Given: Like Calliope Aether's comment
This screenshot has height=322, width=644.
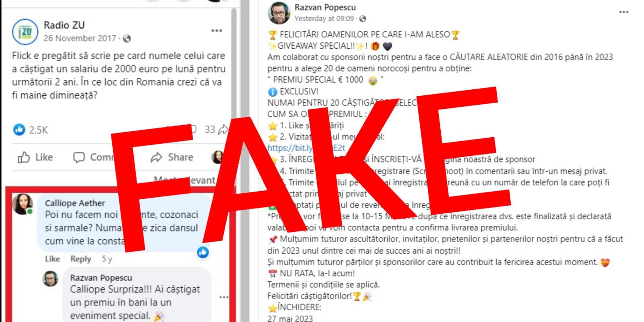Looking at the screenshot, I should pyautogui.click(x=52, y=259).
